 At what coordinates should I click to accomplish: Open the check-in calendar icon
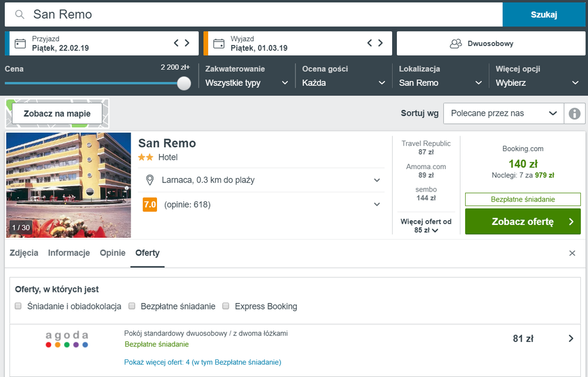click(x=20, y=43)
